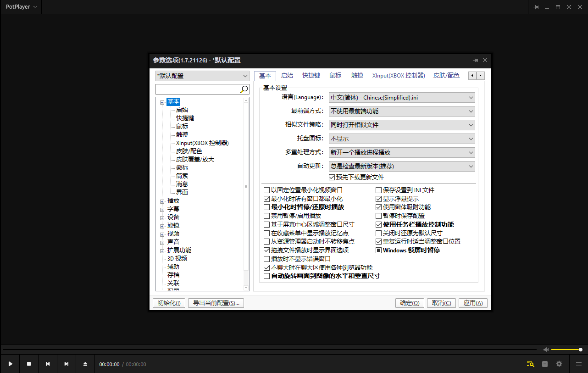This screenshot has height=373, width=588.
Task: Expand the 滤镜 tree node
Action: coord(162,226)
